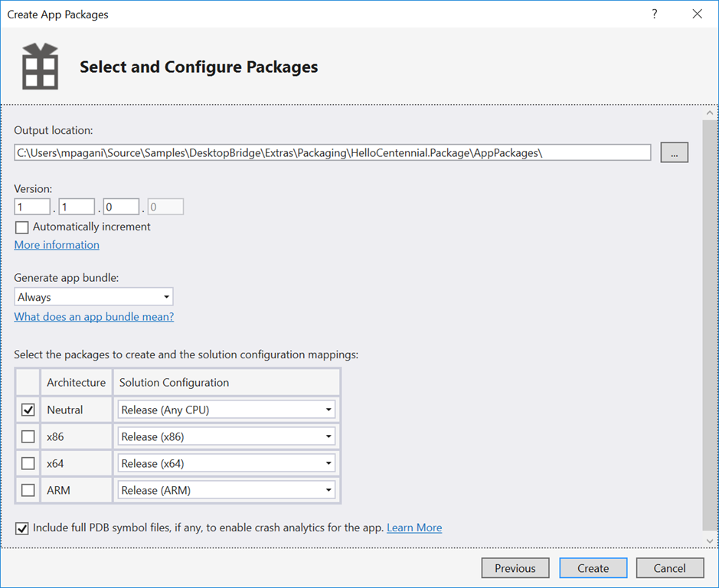719x588 pixels.
Task: Open the Release (x86) configuration dropdown
Action: coord(227,437)
